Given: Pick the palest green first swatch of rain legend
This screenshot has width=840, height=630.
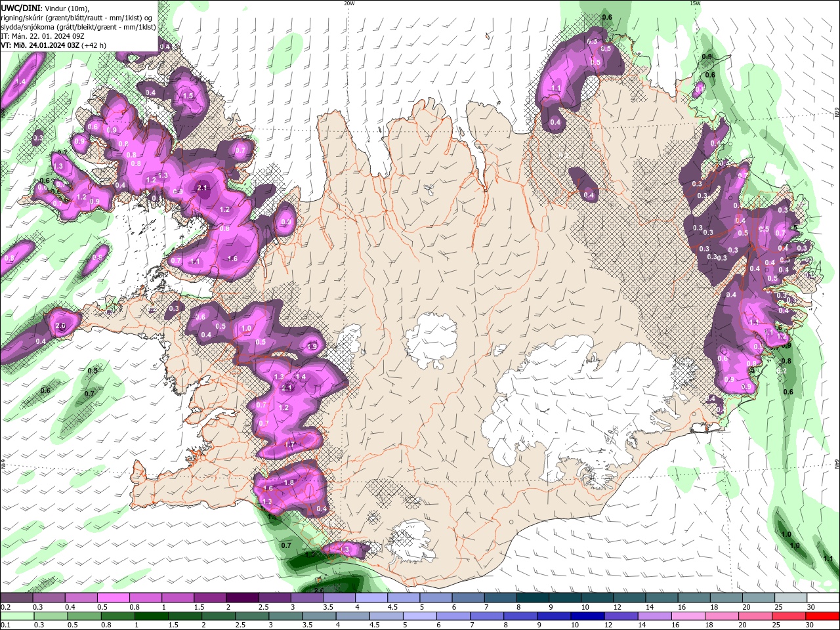Looking at the screenshot, I should coord(16,616).
